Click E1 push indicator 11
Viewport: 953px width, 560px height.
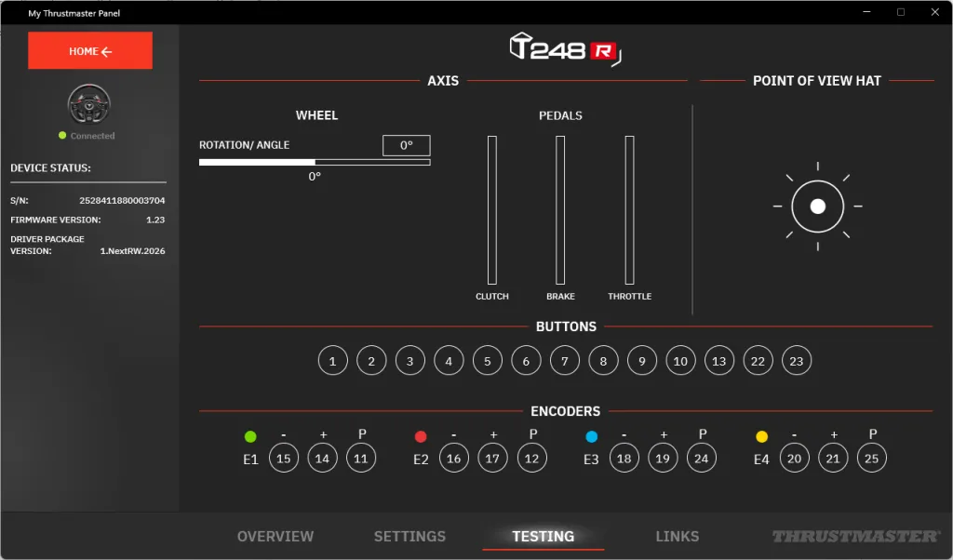point(361,458)
